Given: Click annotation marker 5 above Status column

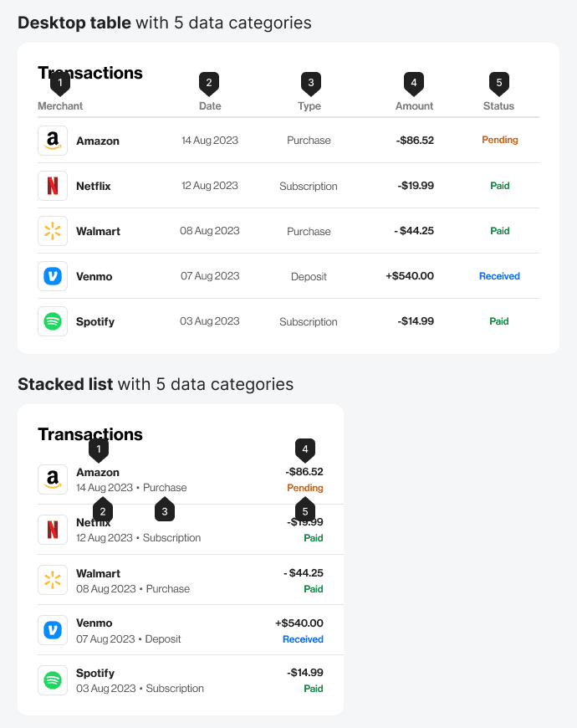Looking at the screenshot, I should click(x=499, y=83).
